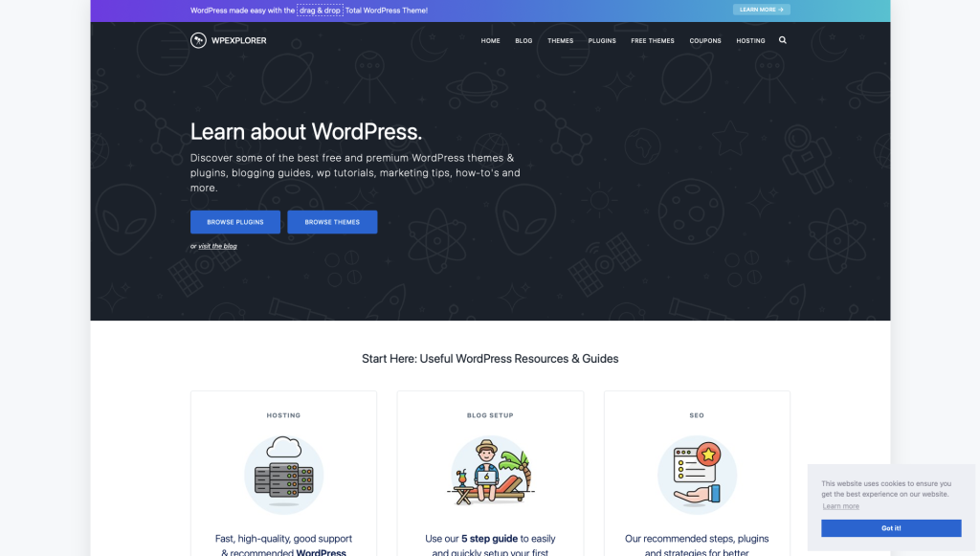Open the Coupons menu item
Screen dimensions: 980x556
pyautogui.click(x=705, y=40)
